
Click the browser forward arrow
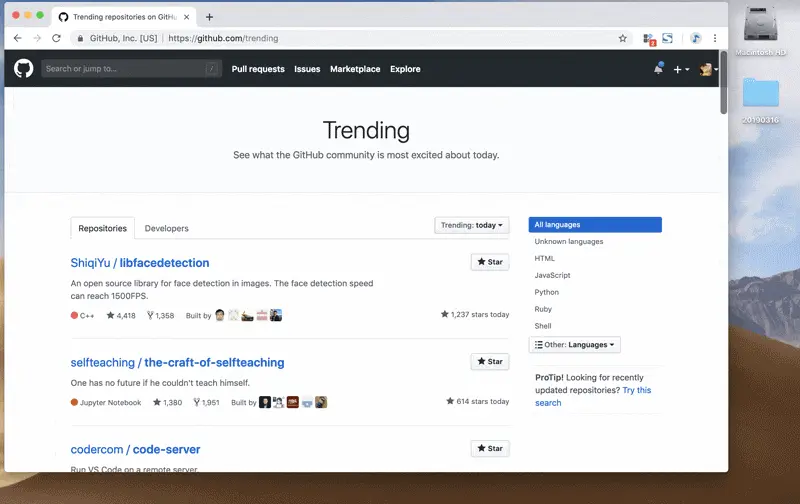pos(37,38)
